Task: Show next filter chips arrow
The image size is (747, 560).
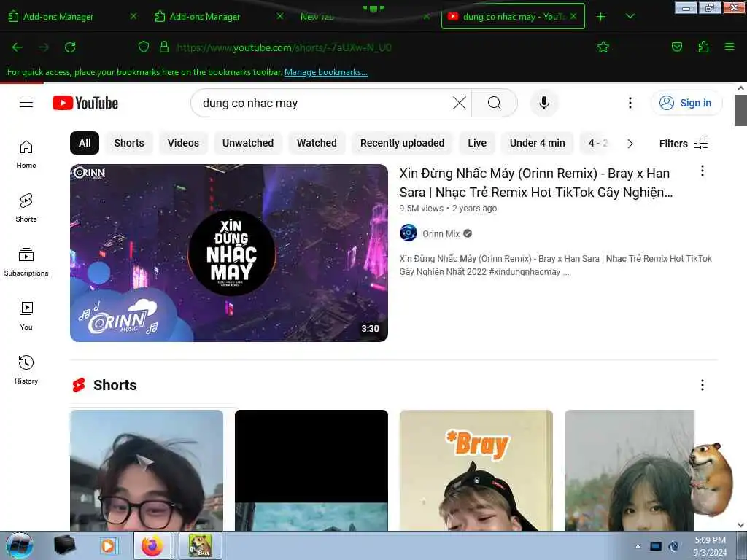Action: tap(630, 144)
